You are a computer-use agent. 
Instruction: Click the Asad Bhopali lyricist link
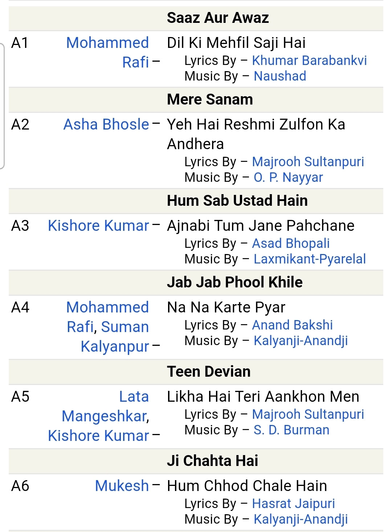point(291,244)
